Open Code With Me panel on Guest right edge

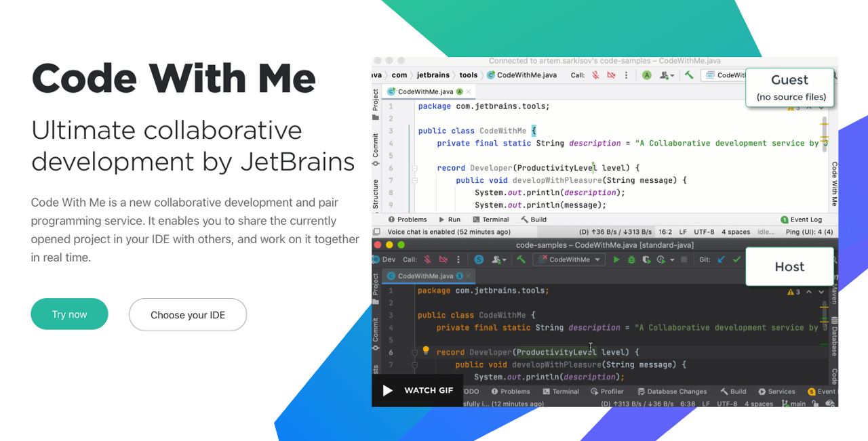pos(834,184)
